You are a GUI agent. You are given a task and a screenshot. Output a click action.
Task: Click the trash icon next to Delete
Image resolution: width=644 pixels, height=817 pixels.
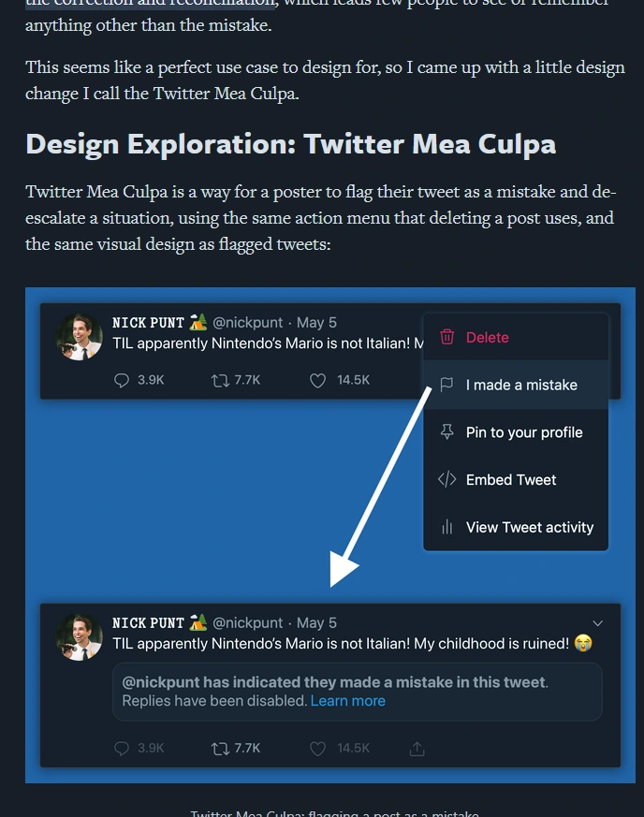447,335
